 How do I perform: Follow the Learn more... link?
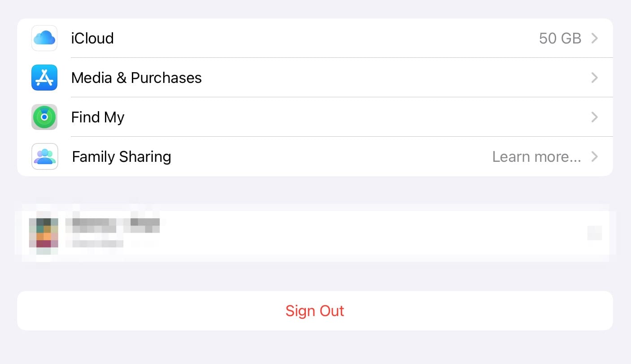(x=537, y=157)
